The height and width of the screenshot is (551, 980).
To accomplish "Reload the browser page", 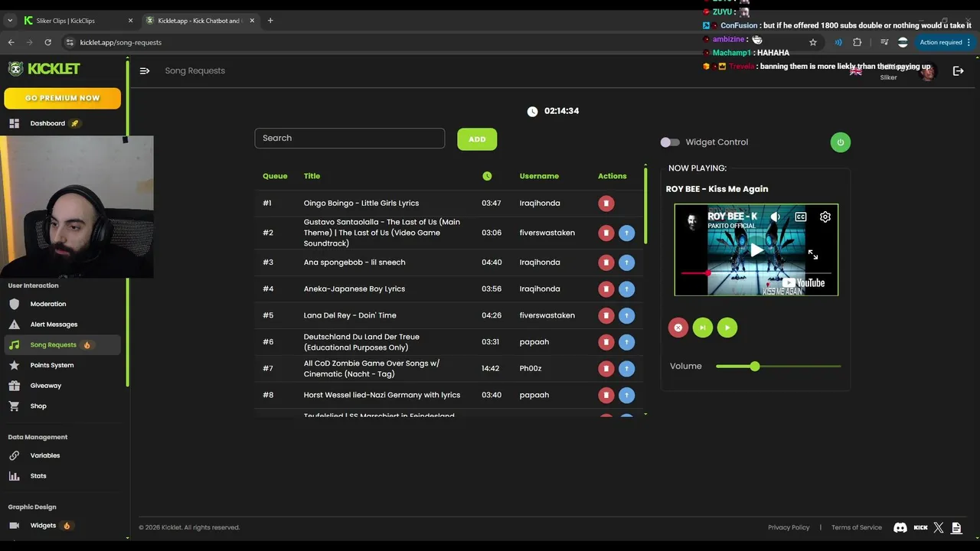I will click(47, 42).
